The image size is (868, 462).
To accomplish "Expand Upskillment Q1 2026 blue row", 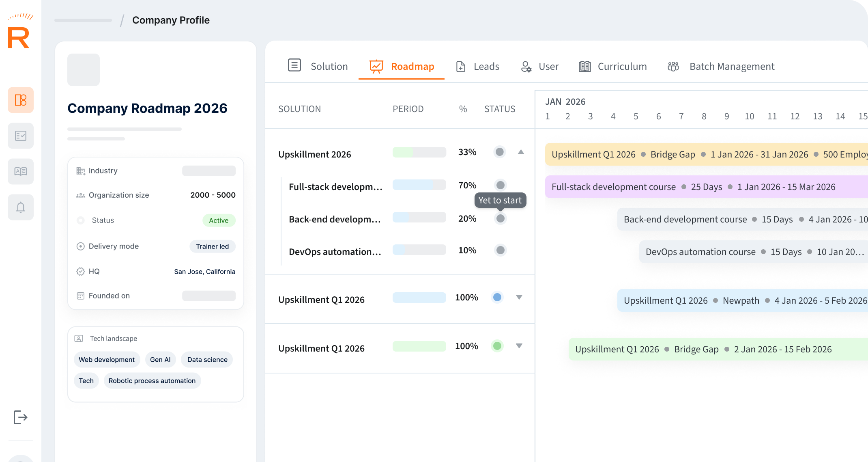I will (519, 297).
